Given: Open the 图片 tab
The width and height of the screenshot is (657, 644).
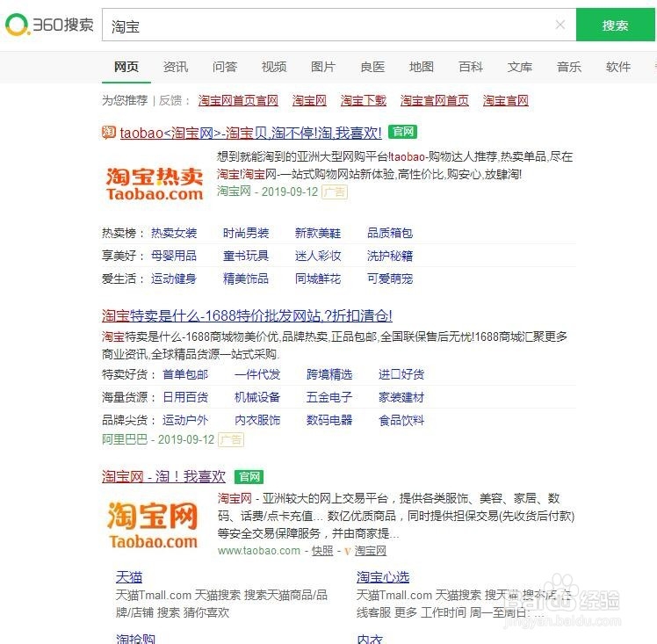Looking at the screenshot, I should [323, 66].
